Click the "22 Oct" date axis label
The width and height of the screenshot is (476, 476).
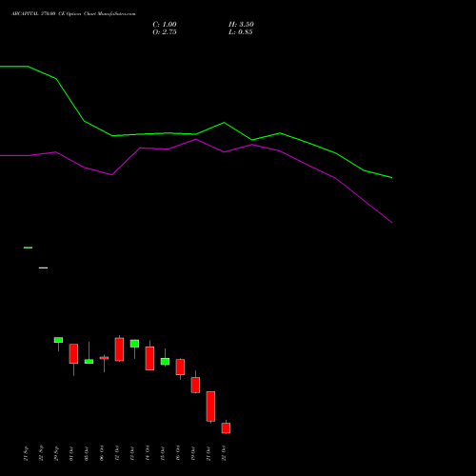click(x=224, y=453)
